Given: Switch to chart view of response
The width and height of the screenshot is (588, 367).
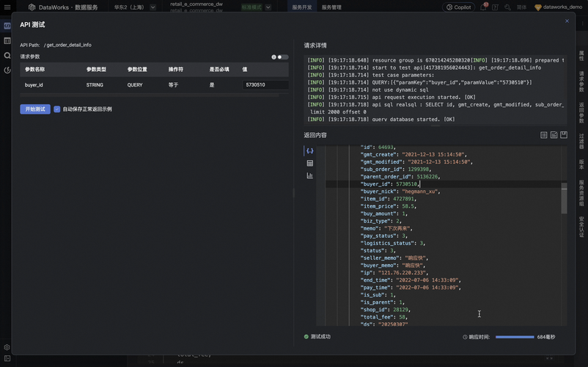Looking at the screenshot, I should pos(309,176).
